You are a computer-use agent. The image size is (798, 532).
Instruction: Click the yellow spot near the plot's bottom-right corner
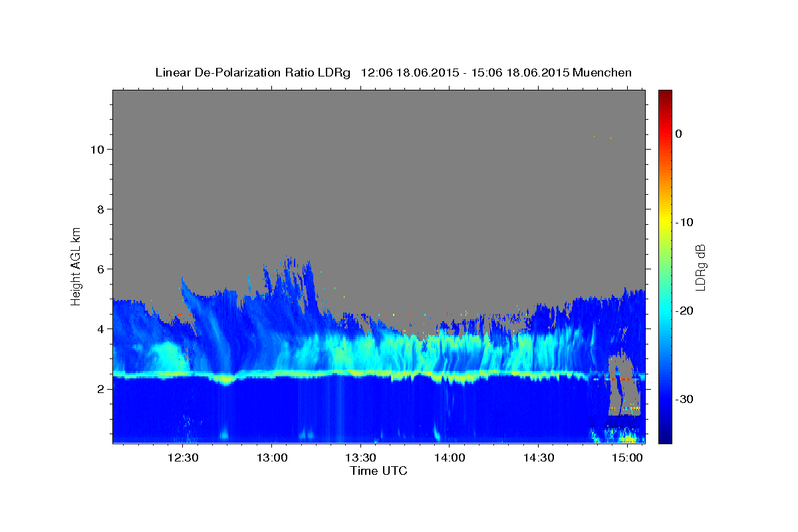628,439
